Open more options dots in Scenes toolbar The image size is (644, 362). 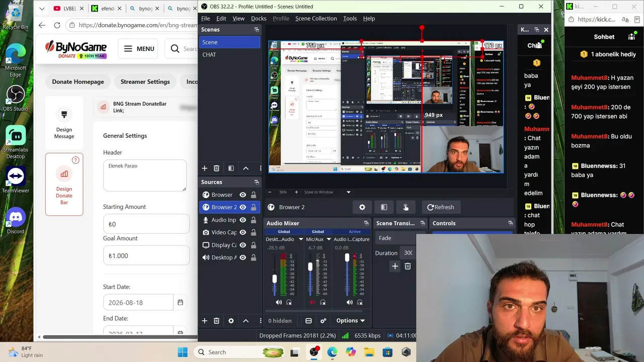pos(260,168)
